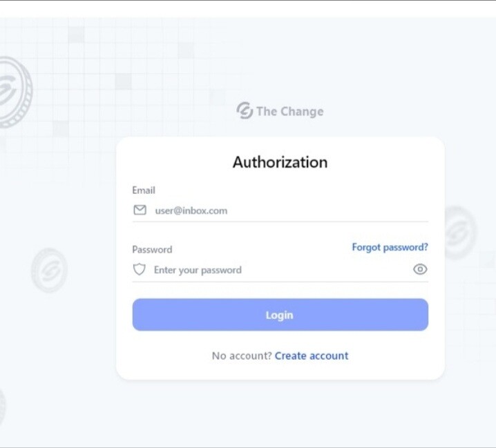This screenshot has height=448, width=496.
Task: Focus the email field showing user@inbox.com
Action: (280, 211)
